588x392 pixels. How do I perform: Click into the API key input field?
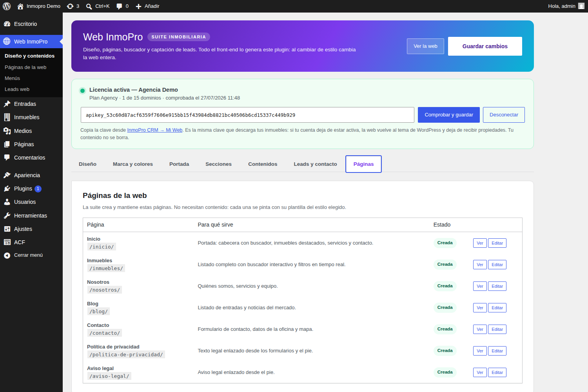[247, 115]
